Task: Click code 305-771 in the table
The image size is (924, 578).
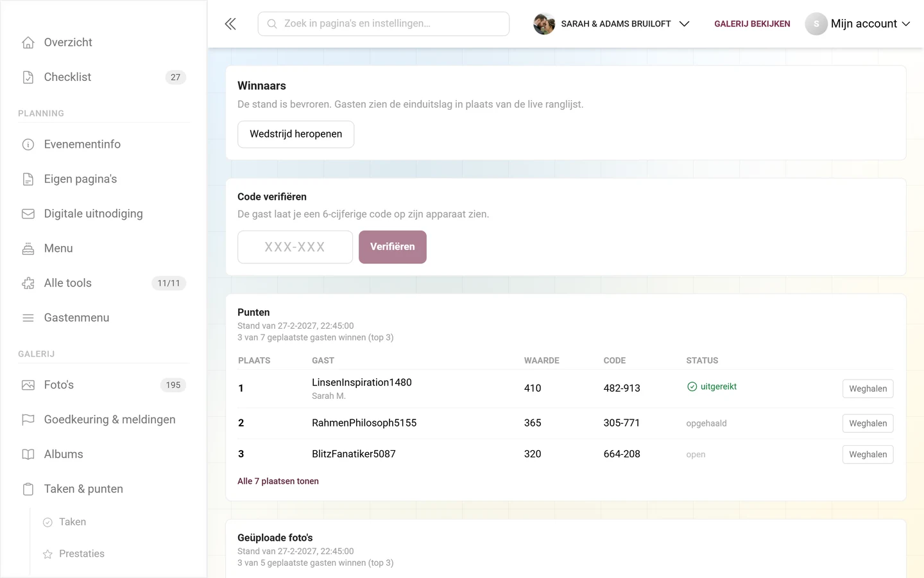Action: (x=622, y=423)
